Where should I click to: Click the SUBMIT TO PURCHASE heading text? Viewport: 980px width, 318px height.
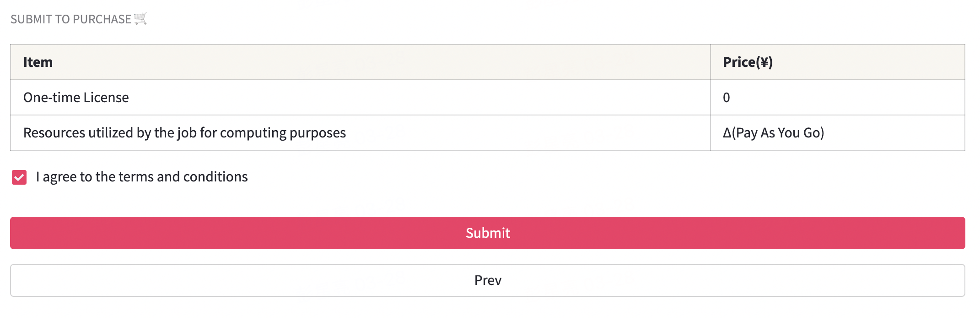71,19
